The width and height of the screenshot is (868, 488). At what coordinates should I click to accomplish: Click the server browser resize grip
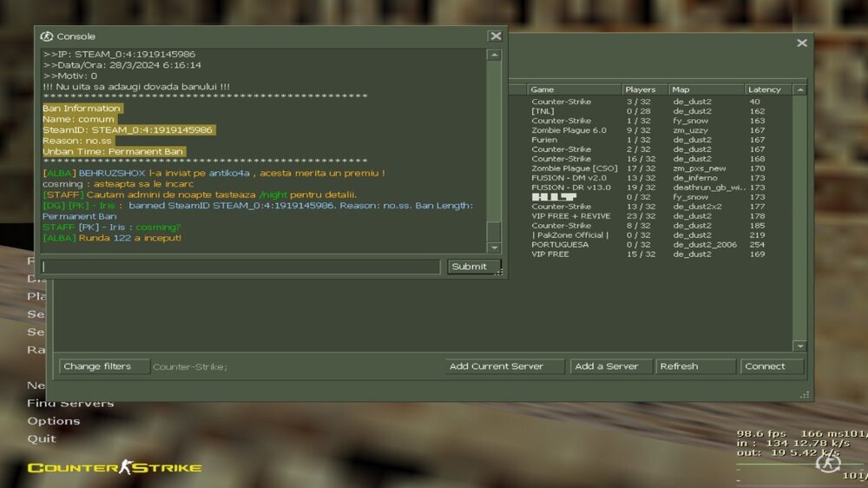(x=806, y=395)
